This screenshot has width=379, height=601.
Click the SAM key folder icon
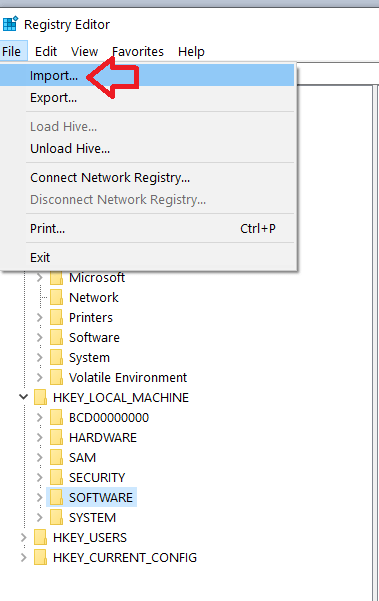(56, 458)
